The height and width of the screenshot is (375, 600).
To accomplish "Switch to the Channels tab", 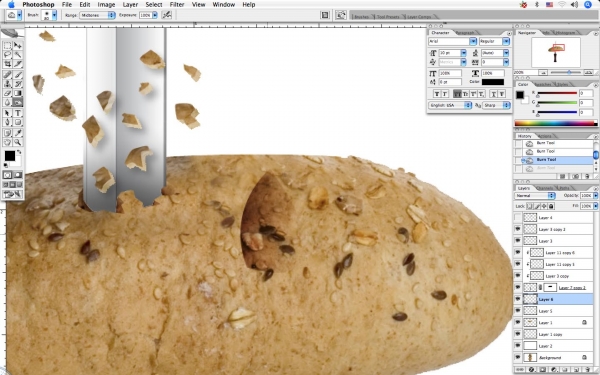I will pos(545,188).
